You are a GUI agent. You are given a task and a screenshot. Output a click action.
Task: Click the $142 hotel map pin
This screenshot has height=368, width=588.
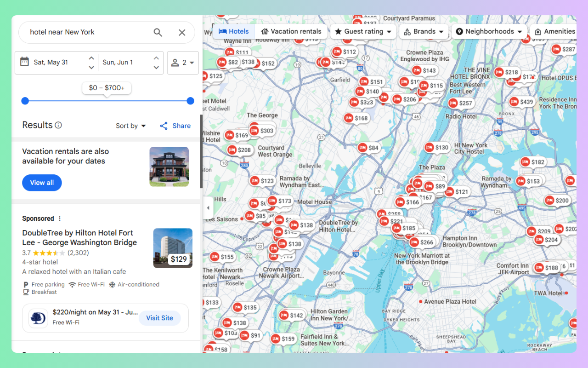click(x=291, y=315)
